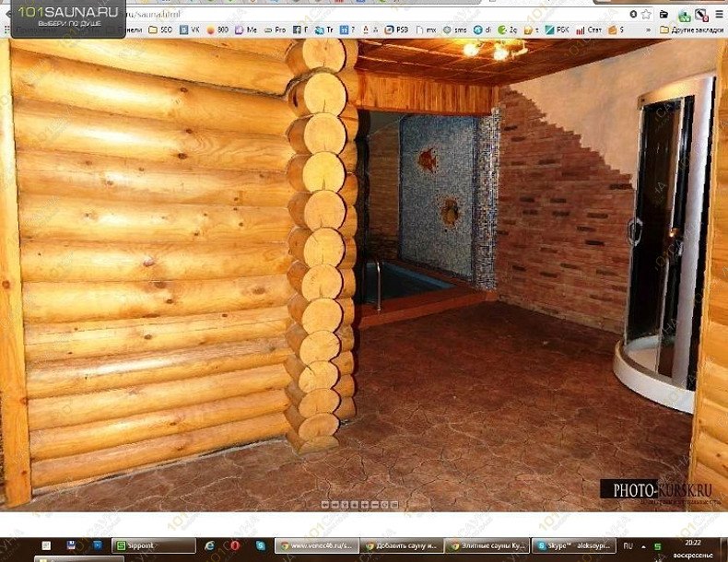Image resolution: width=728 pixels, height=562 pixels.
Task: Open the PGK bookmark
Action: (558, 29)
